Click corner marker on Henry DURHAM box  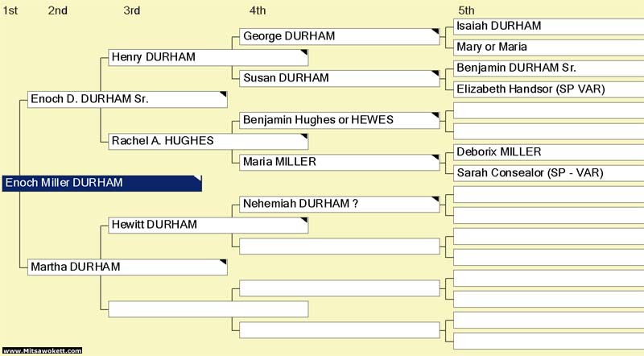[x=304, y=52]
